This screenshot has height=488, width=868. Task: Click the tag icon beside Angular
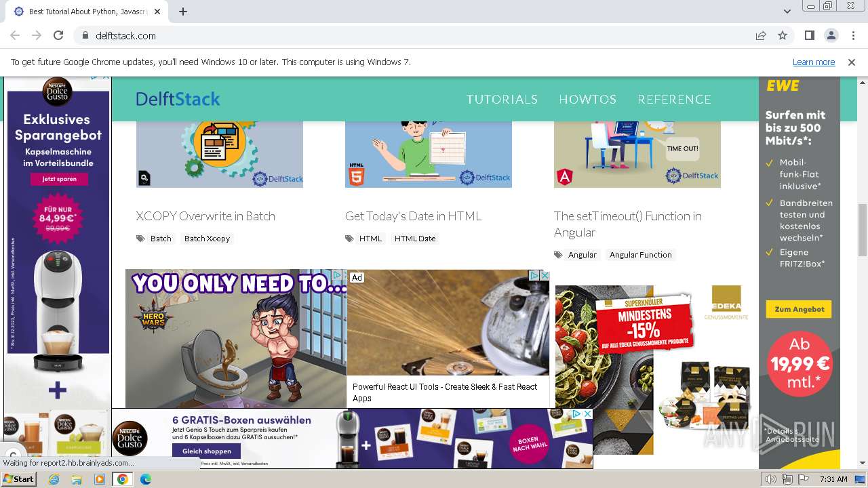pyautogui.click(x=558, y=255)
